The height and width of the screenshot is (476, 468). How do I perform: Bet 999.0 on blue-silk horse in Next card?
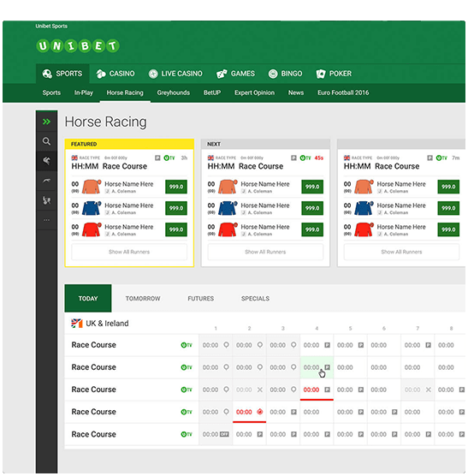(312, 208)
